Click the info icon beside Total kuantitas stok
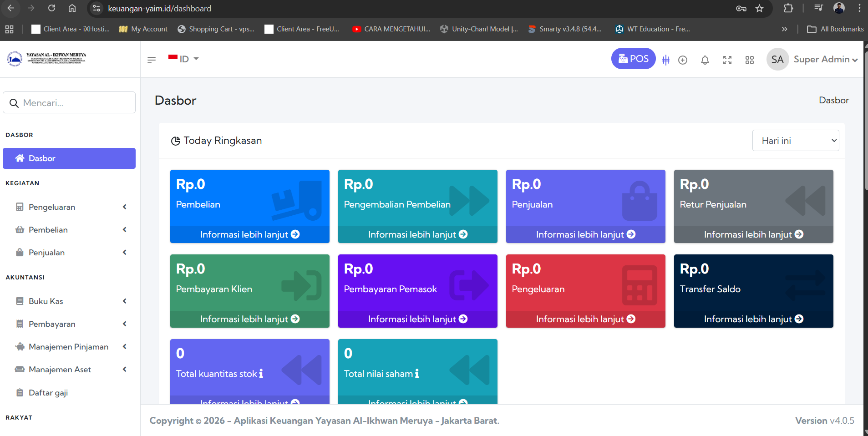 point(261,374)
